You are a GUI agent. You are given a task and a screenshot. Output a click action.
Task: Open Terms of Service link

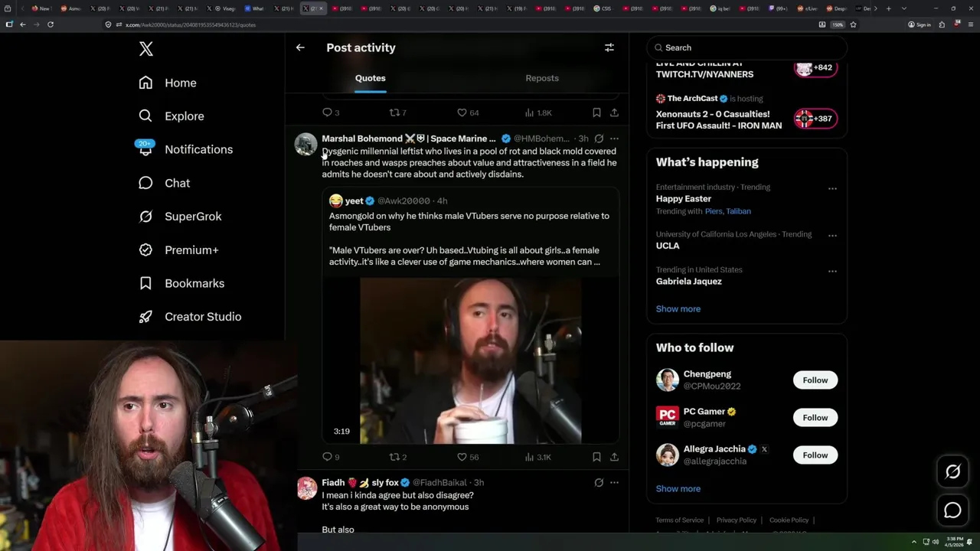pos(679,520)
